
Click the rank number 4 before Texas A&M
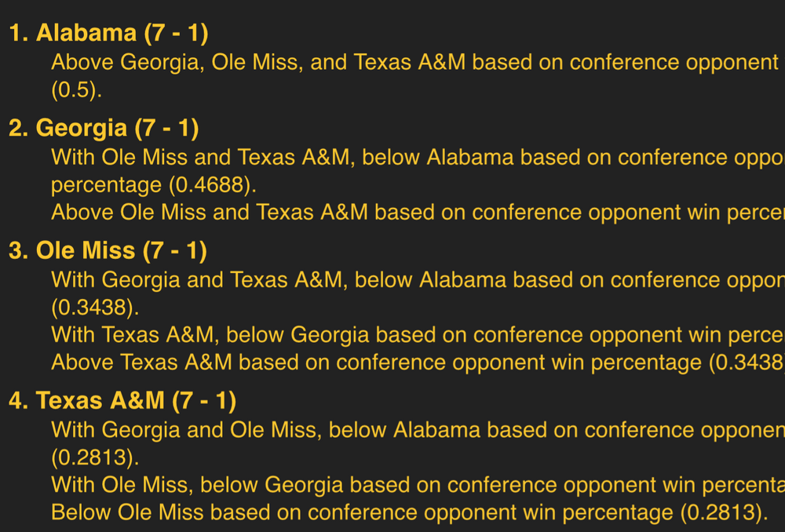tap(17, 400)
